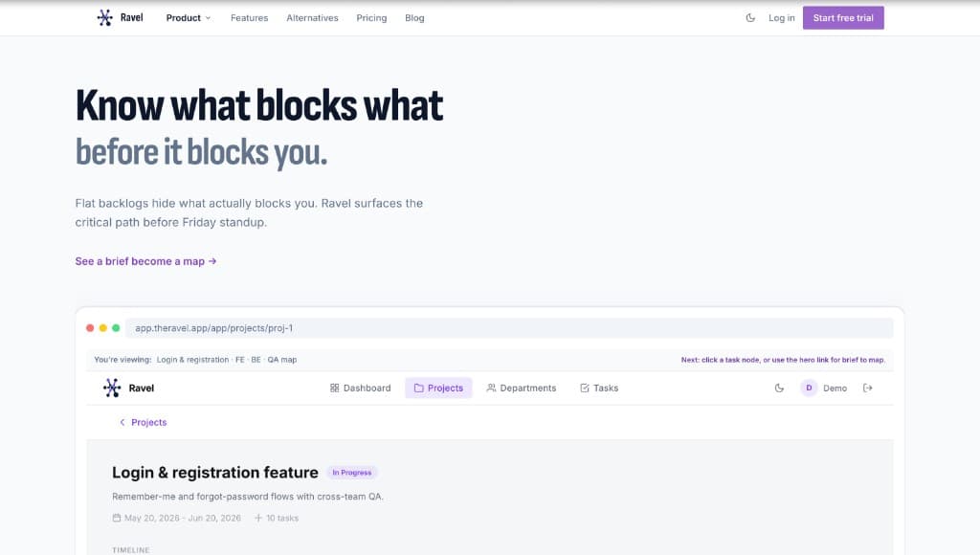Click the 'Demo' user name label
The image size is (980, 555).
(x=835, y=388)
